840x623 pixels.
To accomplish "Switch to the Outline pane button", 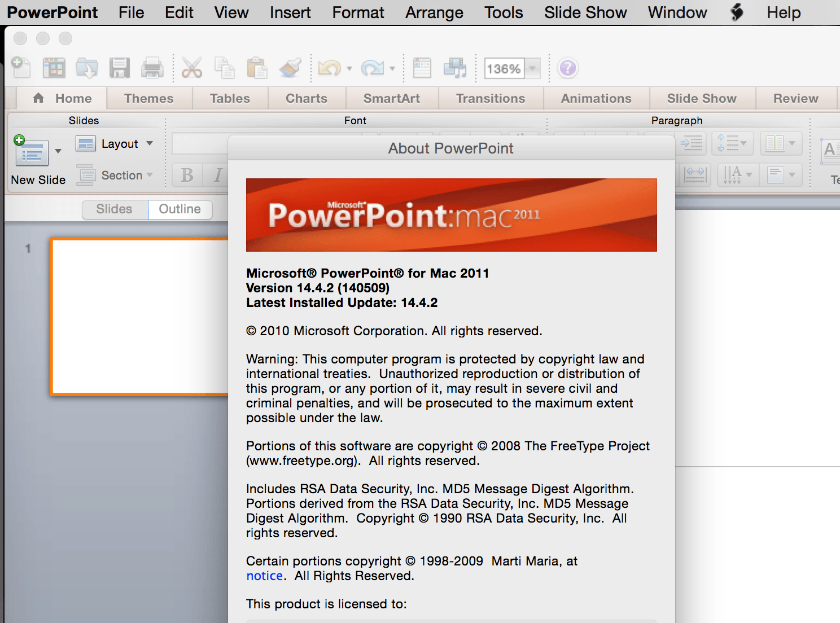I will [x=180, y=209].
